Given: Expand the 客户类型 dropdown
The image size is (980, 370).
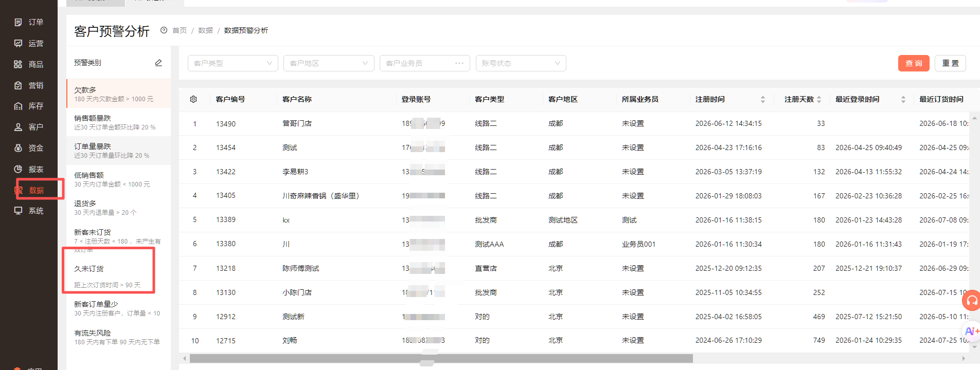Looking at the screenshot, I should click(x=233, y=63).
